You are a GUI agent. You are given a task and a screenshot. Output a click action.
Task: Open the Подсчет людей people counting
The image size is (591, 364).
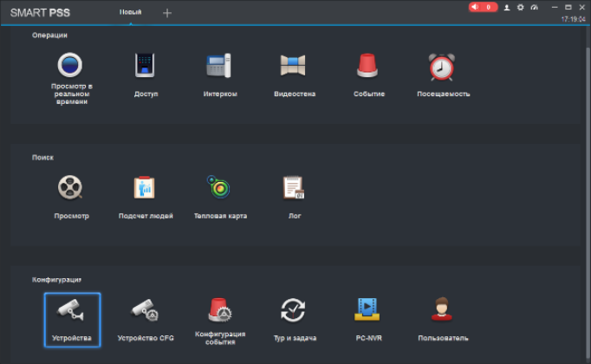coord(145,188)
